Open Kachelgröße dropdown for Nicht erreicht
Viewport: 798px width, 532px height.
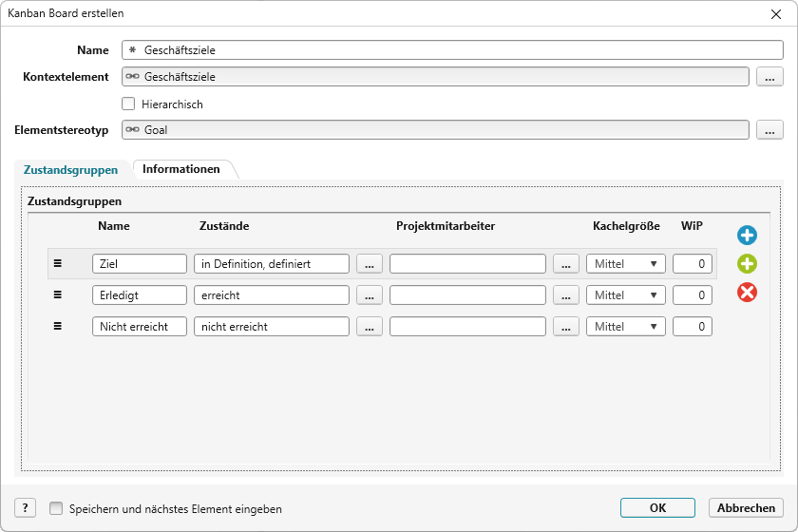(625, 326)
